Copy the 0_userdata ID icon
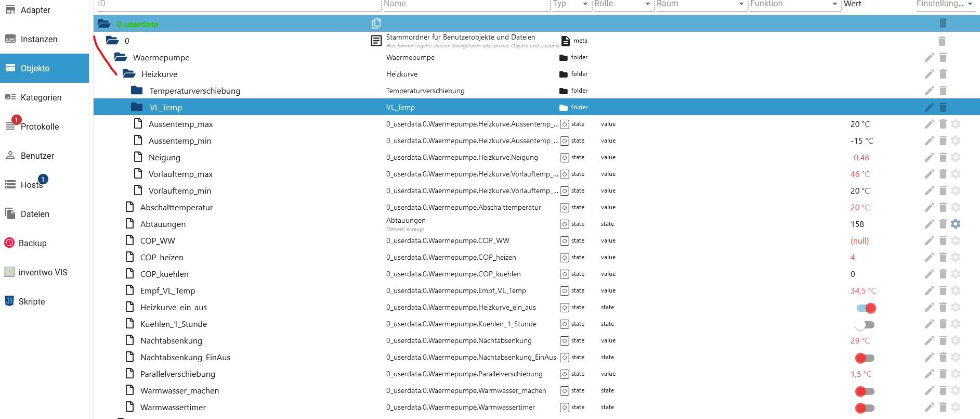Viewport: 980px width, 419px height. point(376,23)
